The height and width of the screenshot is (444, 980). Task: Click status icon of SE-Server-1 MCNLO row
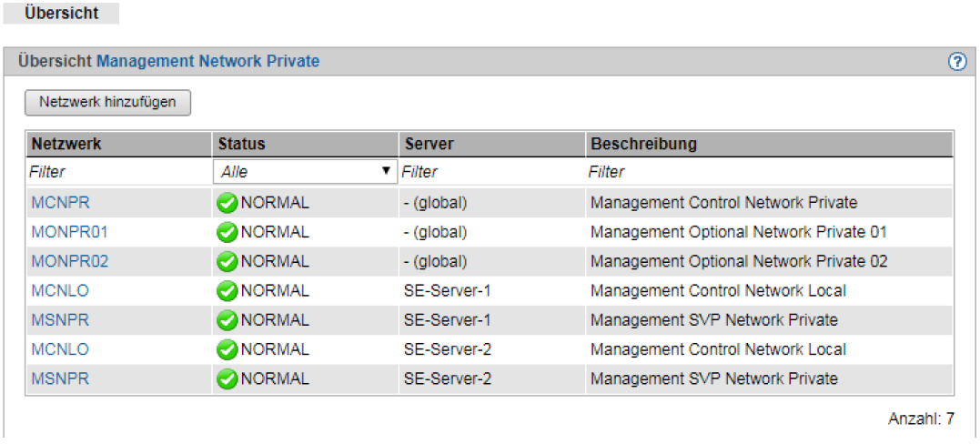[x=228, y=291]
